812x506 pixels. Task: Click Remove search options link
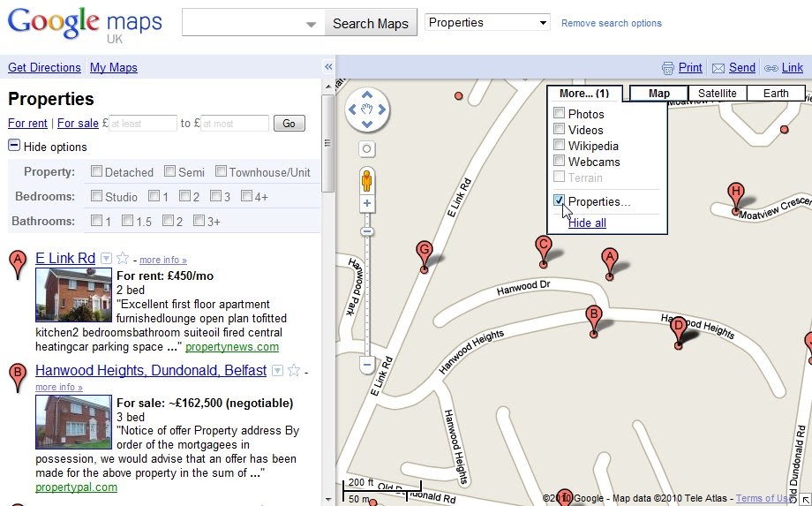[x=611, y=23]
